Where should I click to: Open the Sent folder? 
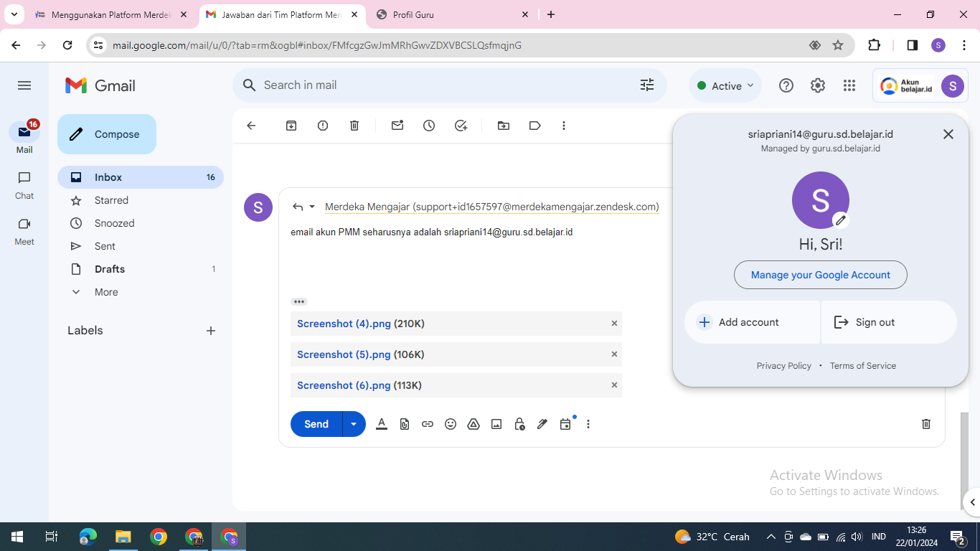point(105,246)
